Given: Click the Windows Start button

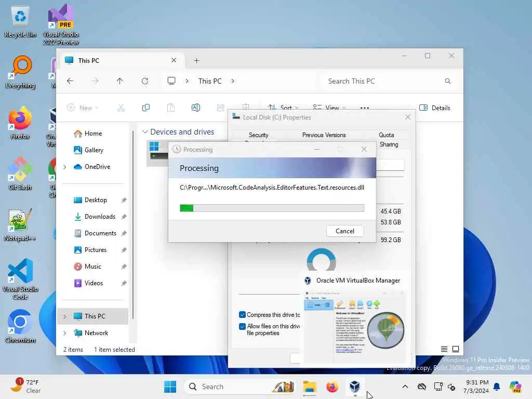Looking at the screenshot, I should click(x=170, y=387).
